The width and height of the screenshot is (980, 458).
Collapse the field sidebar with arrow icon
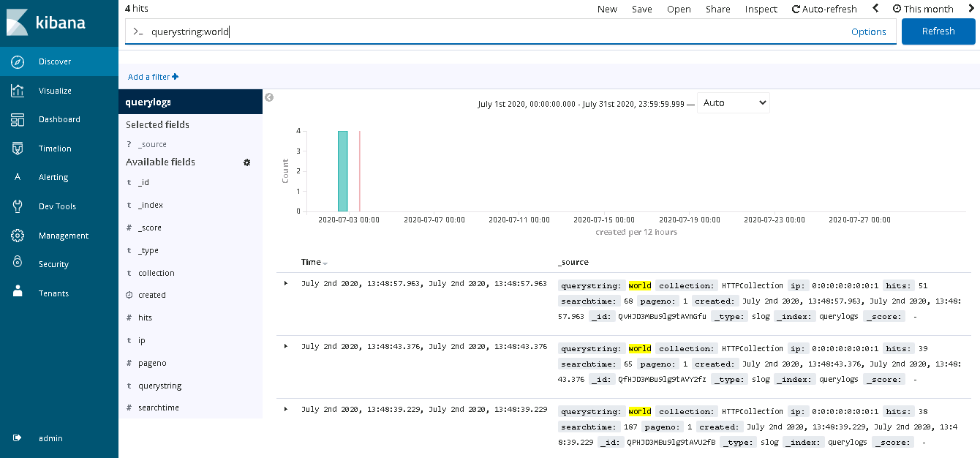269,97
